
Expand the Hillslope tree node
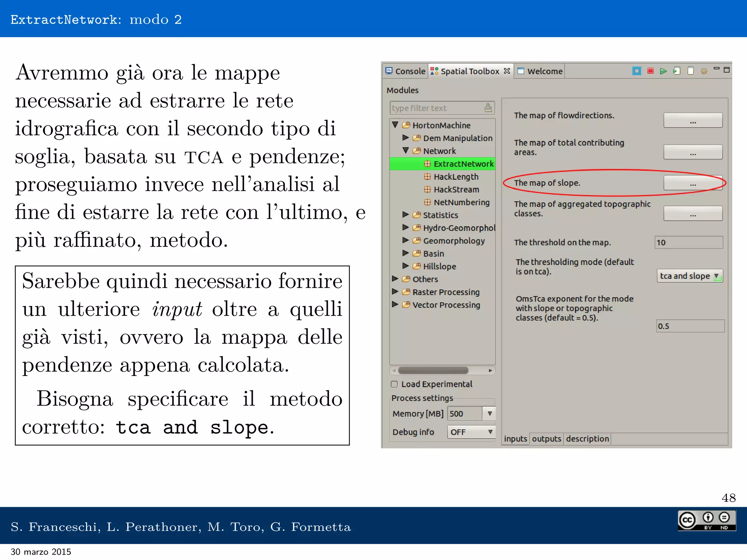[x=405, y=265]
